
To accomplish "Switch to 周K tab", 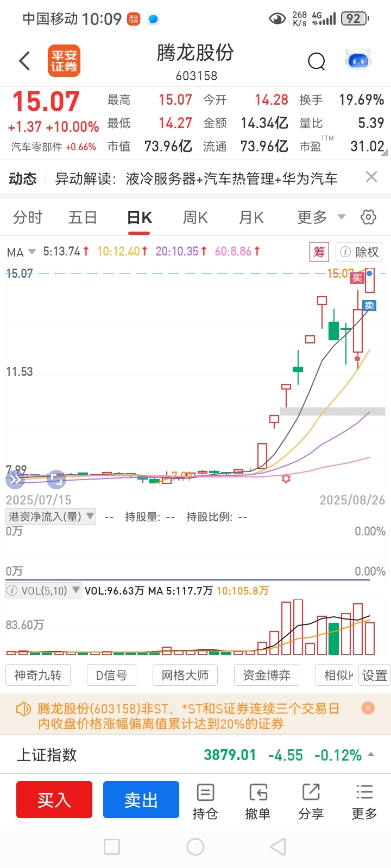I will point(195,218).
